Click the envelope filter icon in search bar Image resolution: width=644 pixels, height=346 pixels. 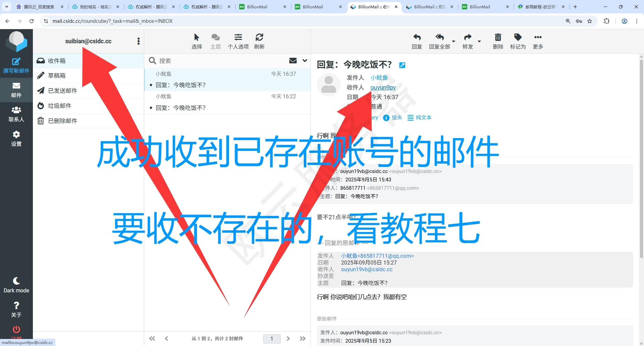pos(293,61)
